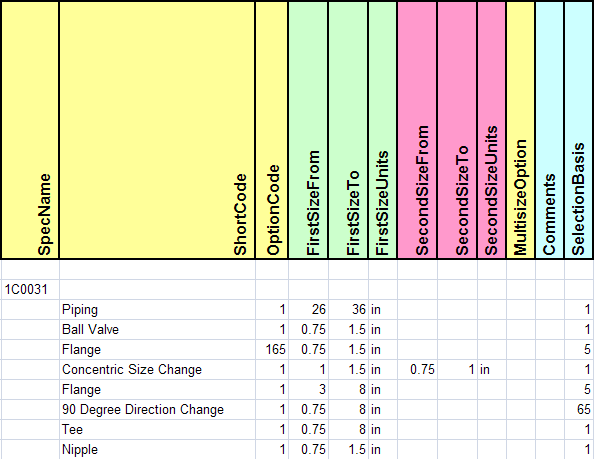Select the Comments column header
The height and width of the screenshot is (459, 594).
coord(550,130)
